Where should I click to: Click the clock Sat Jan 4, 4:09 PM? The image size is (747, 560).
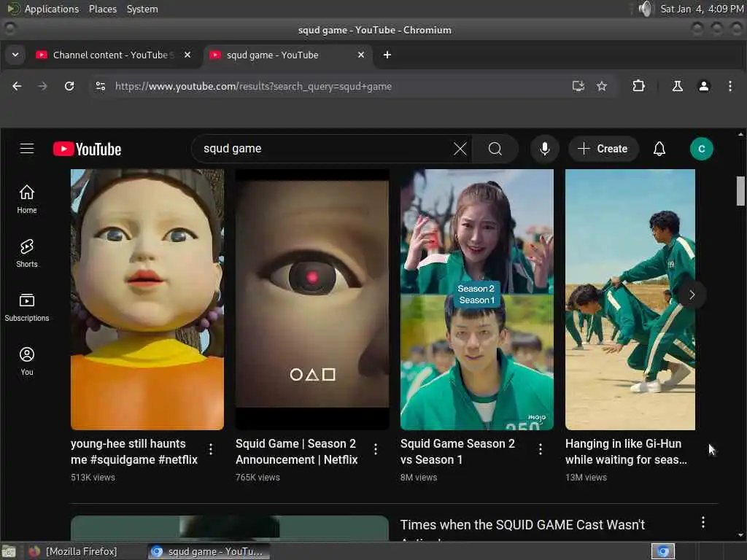[702, 9]
